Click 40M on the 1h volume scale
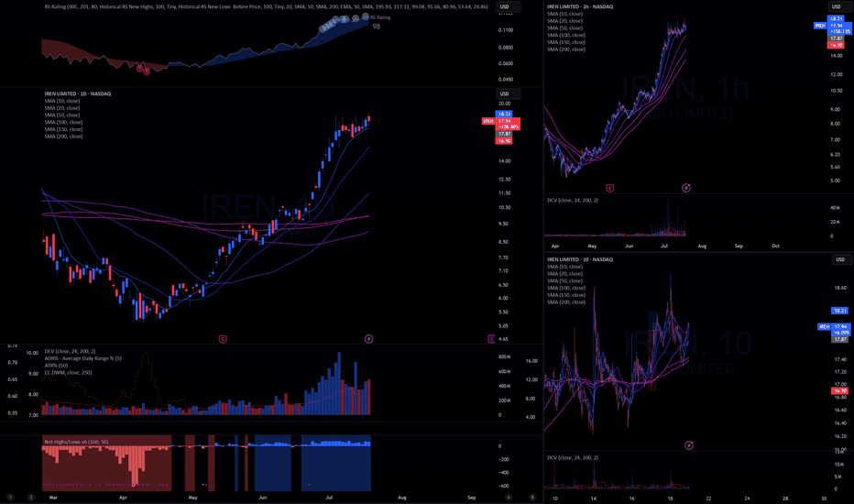The image size is (854, 504). pyautogui.click(x=835, y=208)
